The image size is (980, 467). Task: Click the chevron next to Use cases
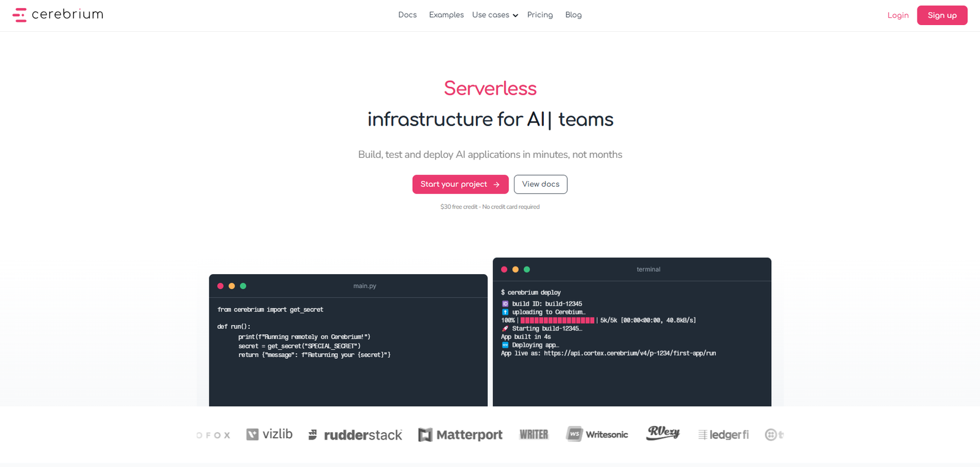pyautogui.click(x=516, y=15)
